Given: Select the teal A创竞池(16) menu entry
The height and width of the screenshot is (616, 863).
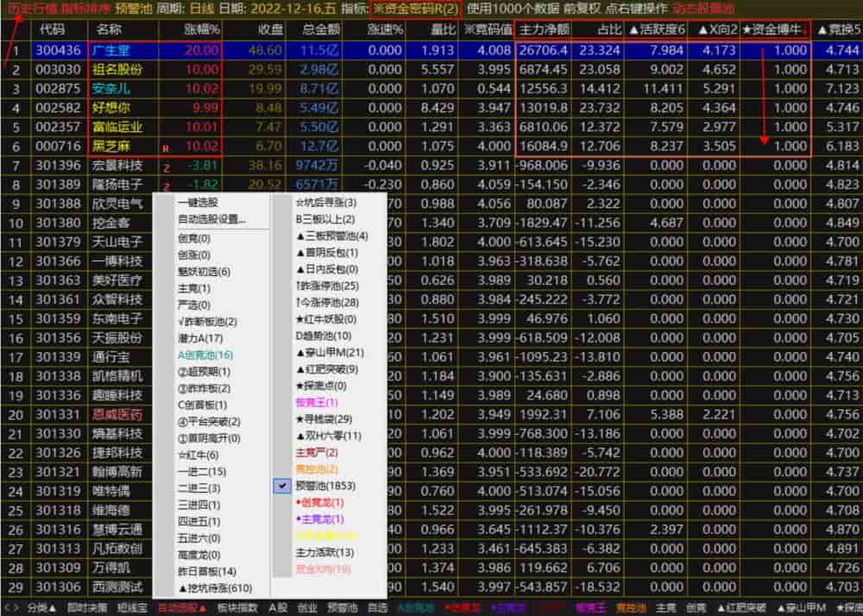Looking at the screenshot, I should pyautogui.click(x=205, y=355).
